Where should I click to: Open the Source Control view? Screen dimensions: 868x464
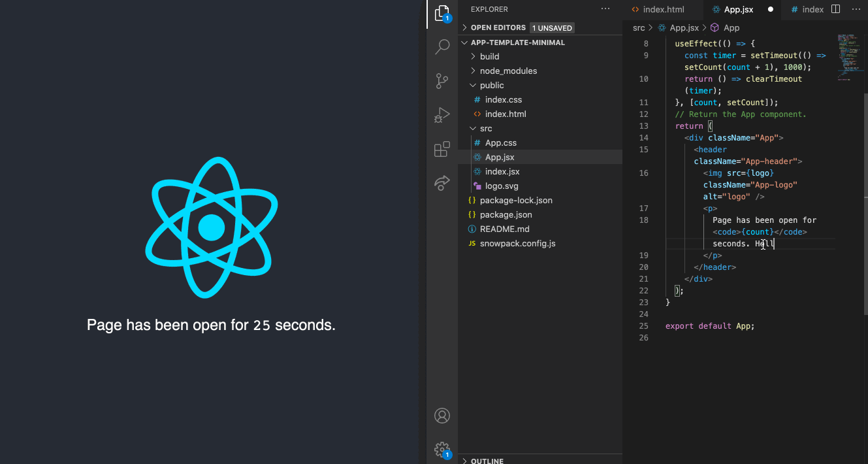pyautogui.click(x=442, y=81)
